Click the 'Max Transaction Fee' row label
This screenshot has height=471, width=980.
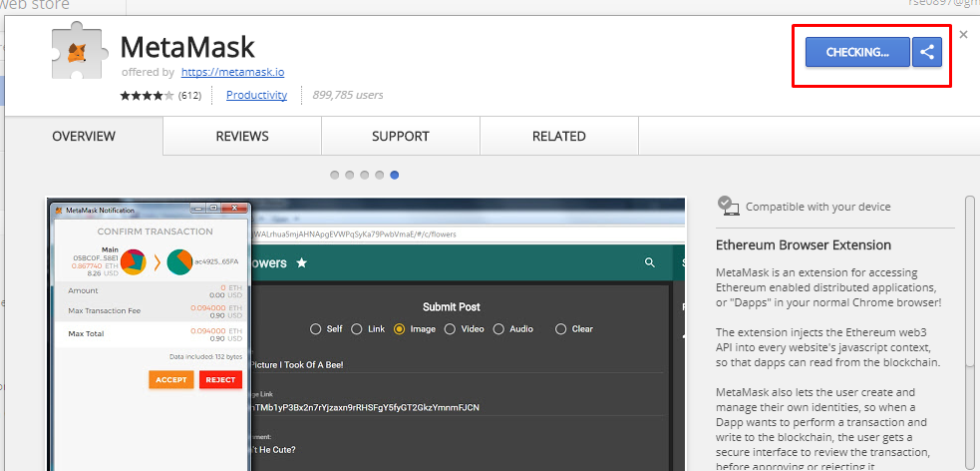[x=104, y=311]
